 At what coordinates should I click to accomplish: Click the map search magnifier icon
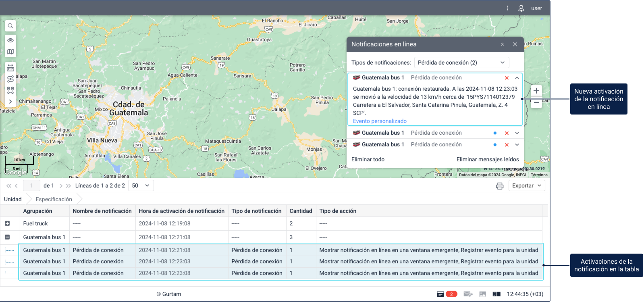point(10,26)
